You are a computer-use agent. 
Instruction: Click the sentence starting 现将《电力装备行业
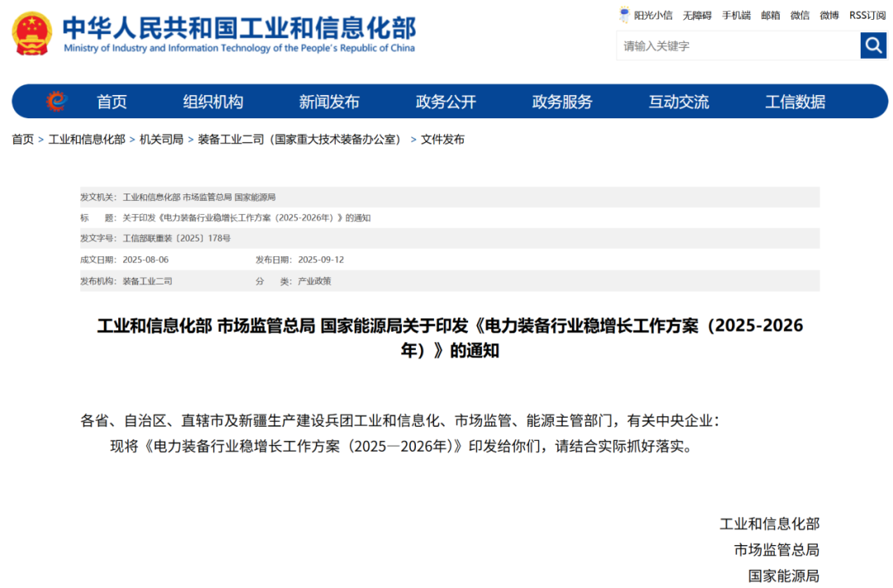click(403, 446)
